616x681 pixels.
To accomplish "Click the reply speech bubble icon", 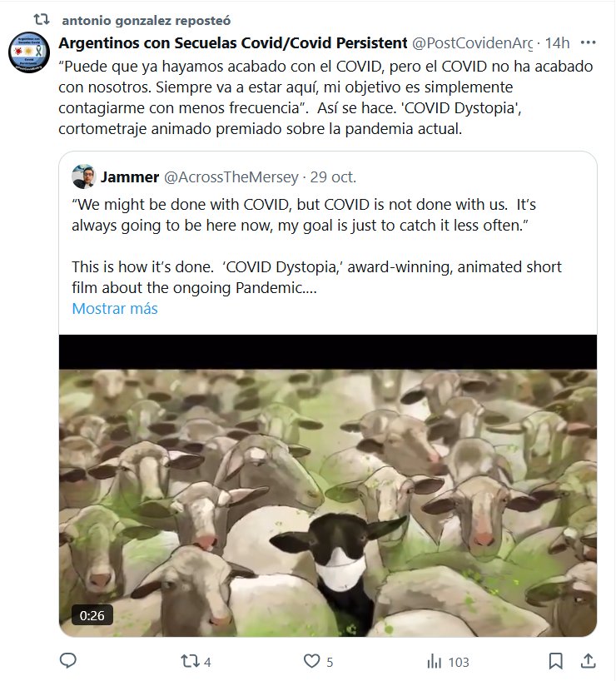I will point(69,661).
